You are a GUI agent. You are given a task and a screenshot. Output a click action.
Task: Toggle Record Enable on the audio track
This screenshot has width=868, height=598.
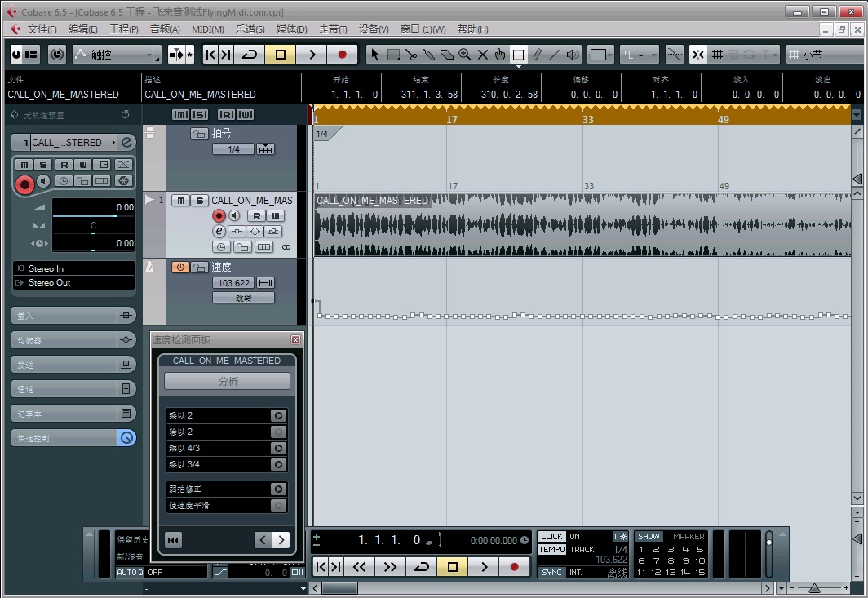[219, 216]
